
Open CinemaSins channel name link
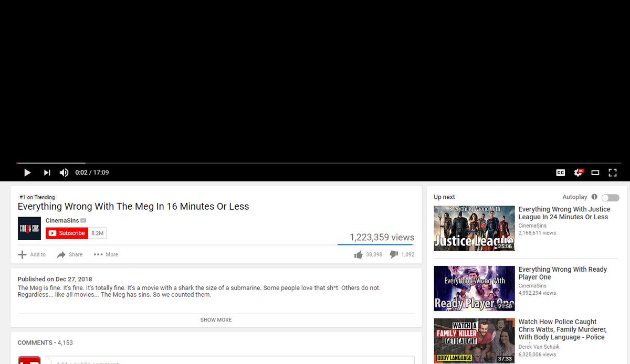point(62,220)
